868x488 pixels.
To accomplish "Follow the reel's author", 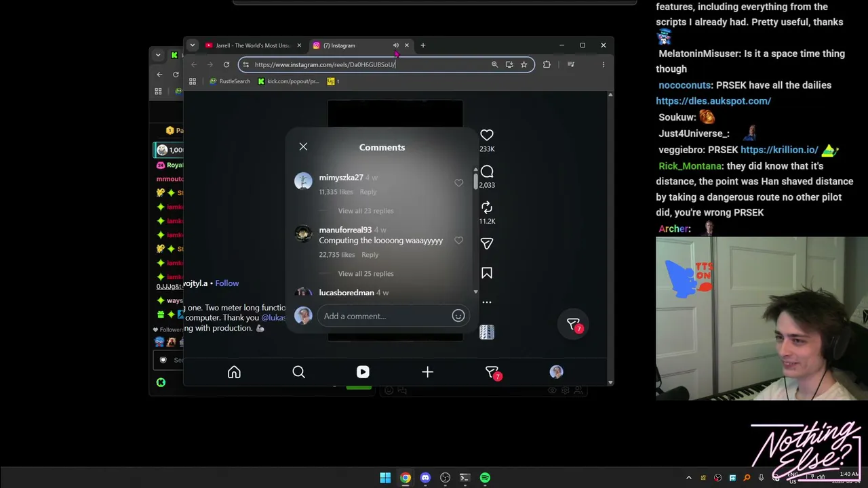I will 227,283.
